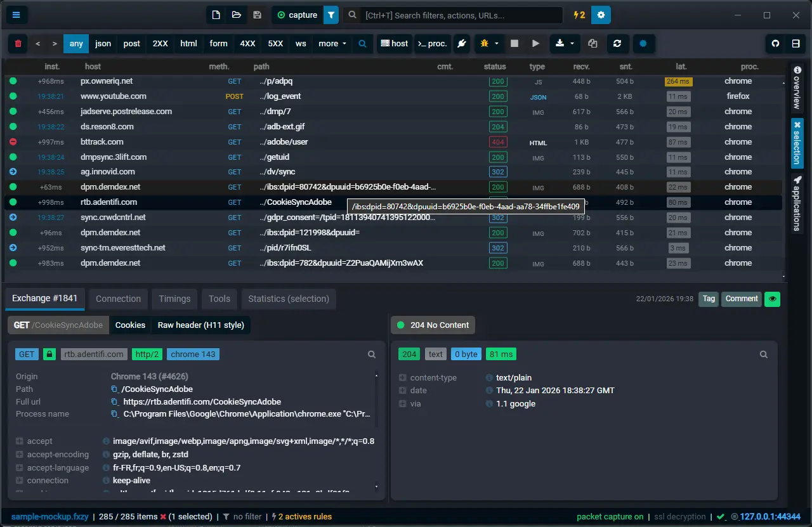This screenshot has height=527, width=812.
Task: Toggle the ws websocket filter
Action: tap(301, 44)
